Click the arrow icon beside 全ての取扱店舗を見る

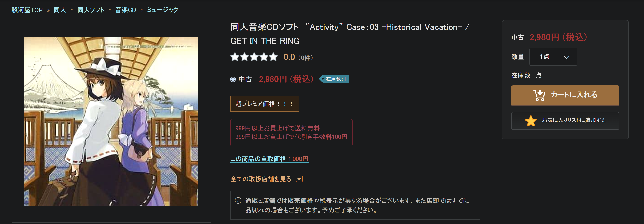(299, 179)
